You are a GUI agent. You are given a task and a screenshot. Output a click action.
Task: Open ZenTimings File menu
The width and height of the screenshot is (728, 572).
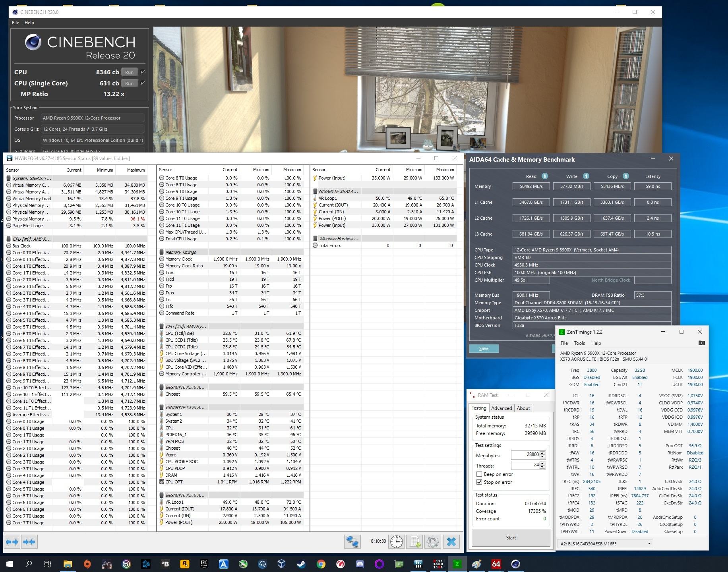(x=564, y=343)
